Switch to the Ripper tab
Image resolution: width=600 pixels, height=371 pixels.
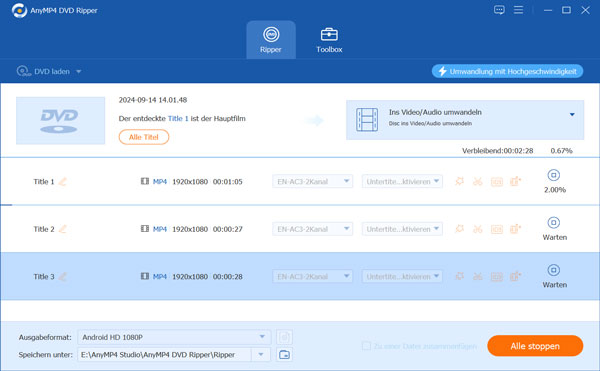271,40
